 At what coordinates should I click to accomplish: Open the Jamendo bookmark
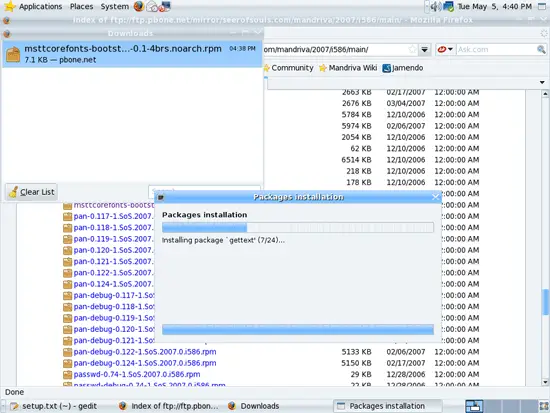point(403,68)
